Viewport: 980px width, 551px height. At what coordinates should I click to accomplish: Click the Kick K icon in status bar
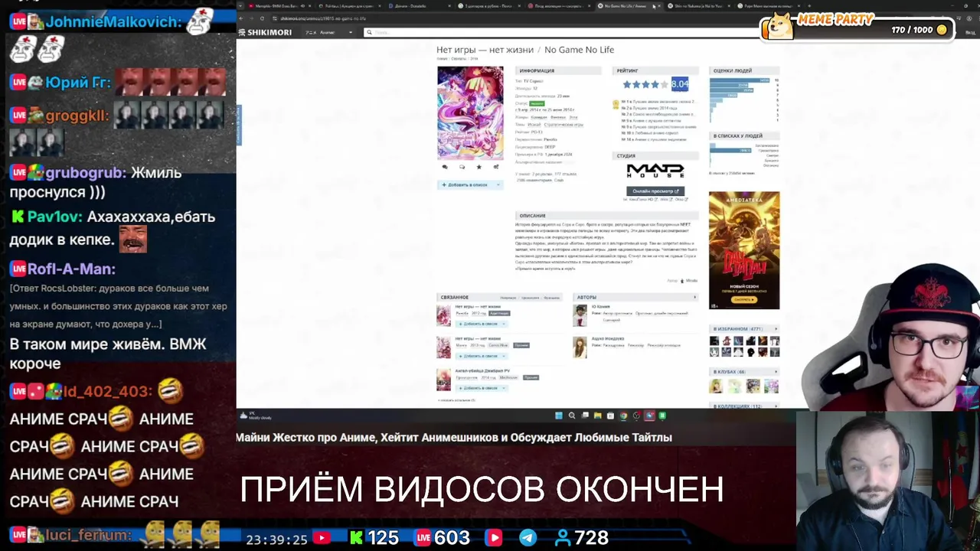(x=357, y=538)
